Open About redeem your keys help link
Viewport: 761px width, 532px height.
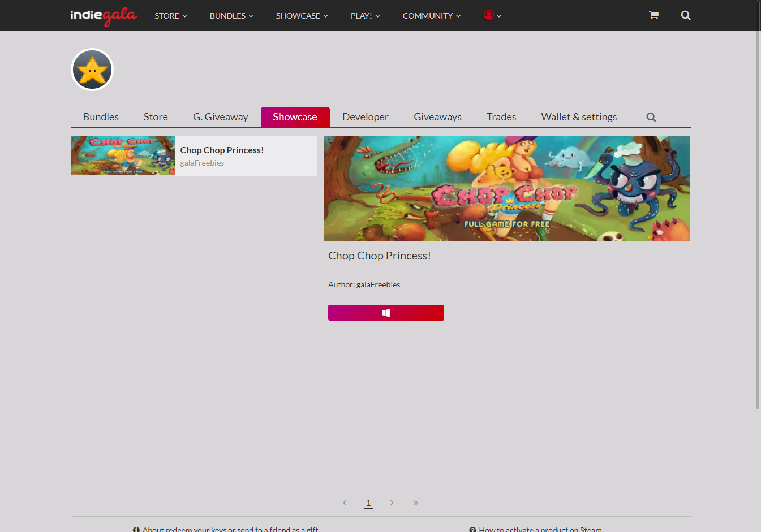click(x=225, y=529)
